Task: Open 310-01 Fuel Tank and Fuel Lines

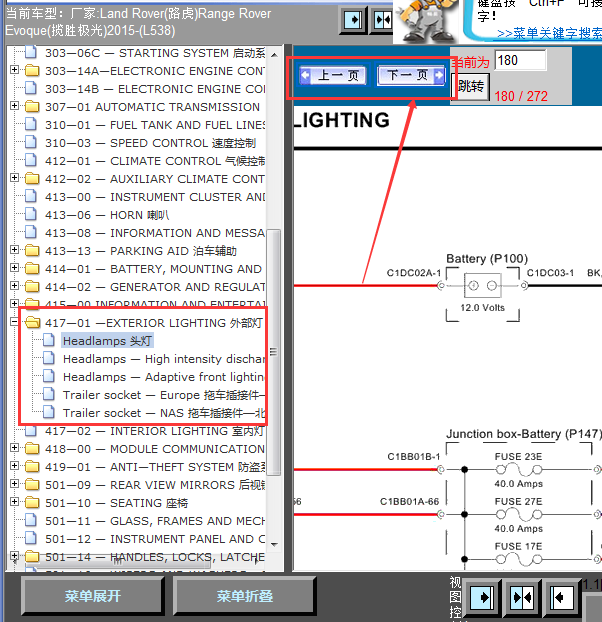Action: coord(155,125)
